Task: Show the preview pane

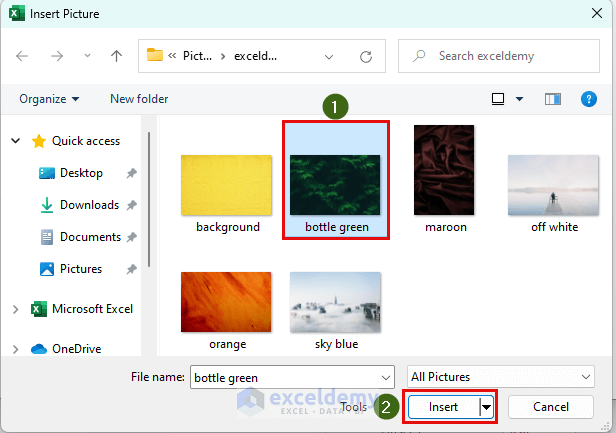Action: click(x=553, y=99)
